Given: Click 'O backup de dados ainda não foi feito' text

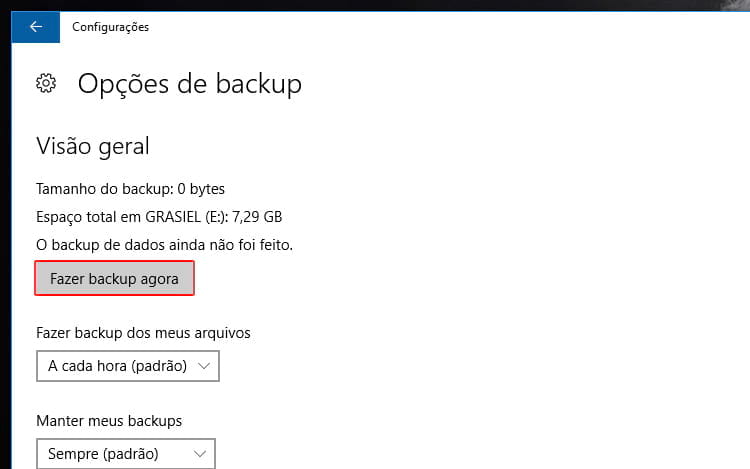Looking at the screenshot, I should (x=164, y=245).
